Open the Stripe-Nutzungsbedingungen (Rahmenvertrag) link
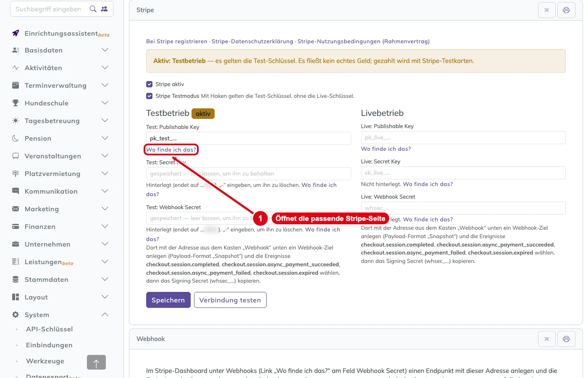 (363, 41)
